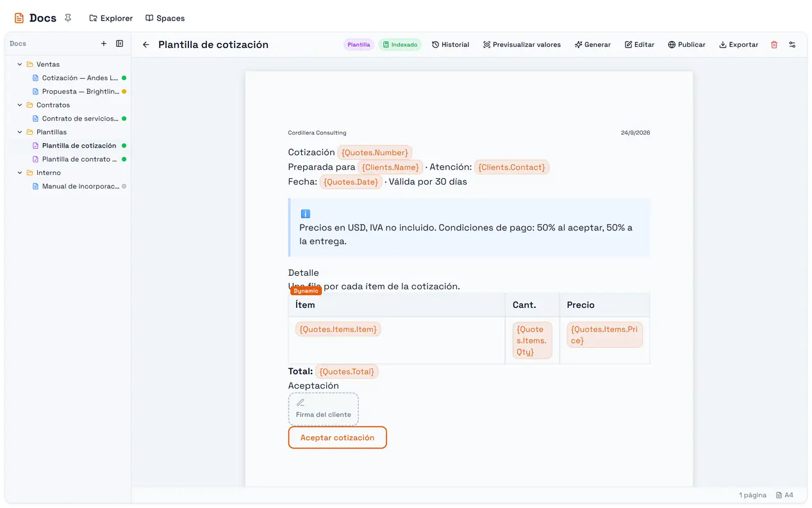Open document settings sliders icon
The width and height of the screenshot is (812, 508).
pos(792,45)
